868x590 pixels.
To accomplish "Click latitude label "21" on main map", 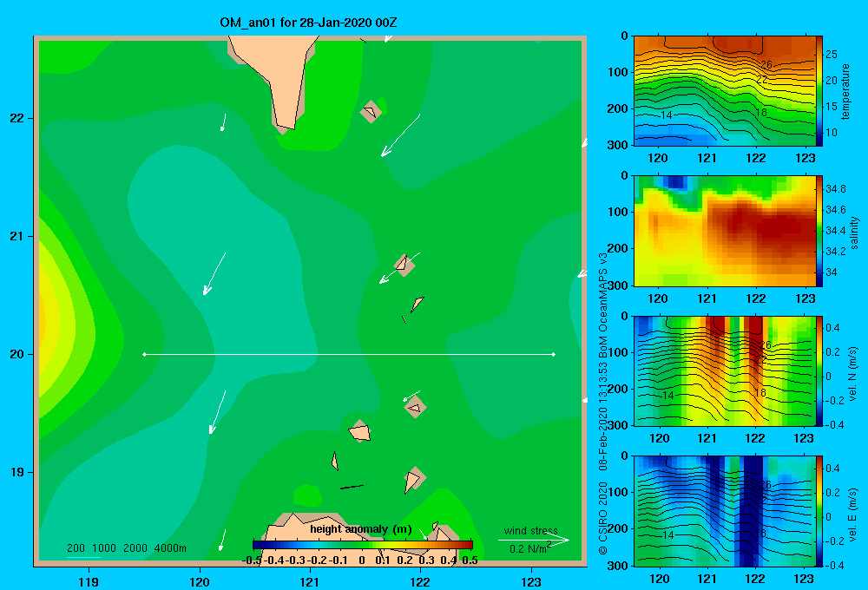I will 17,236.
